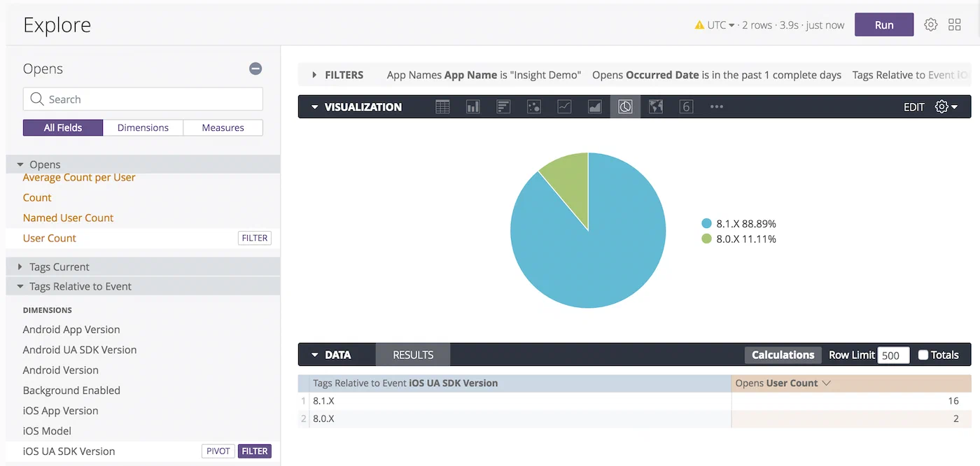Image resolution: width=980 pixels, height=466 pixels.
Task: Select the Single Value visualization icon
Action: coord(686,106)
